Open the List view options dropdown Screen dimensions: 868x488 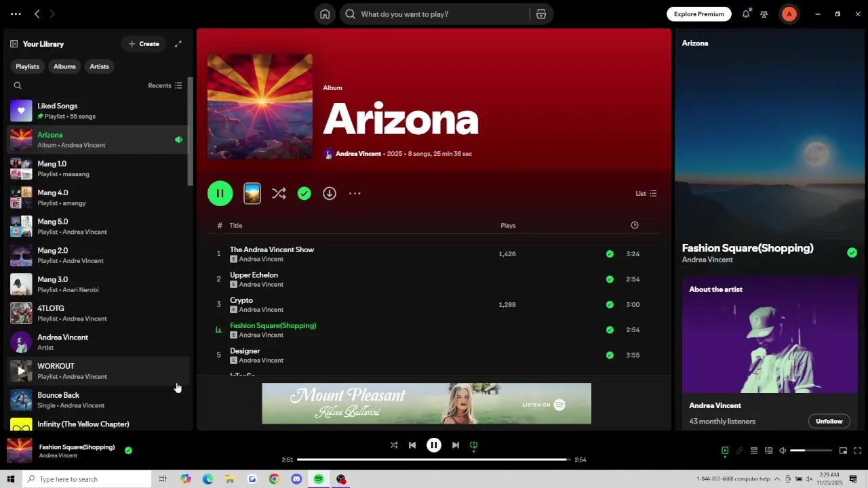click(x=646, y=194)
